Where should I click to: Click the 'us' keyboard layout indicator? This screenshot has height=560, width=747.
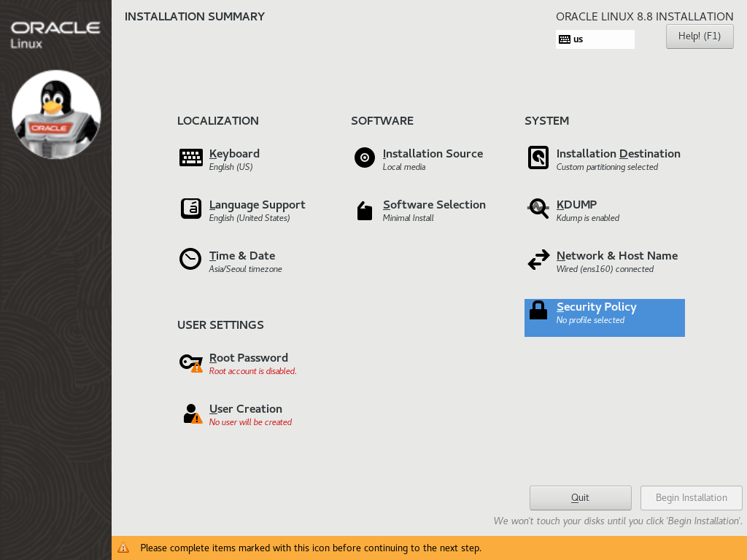click(578, 39)
